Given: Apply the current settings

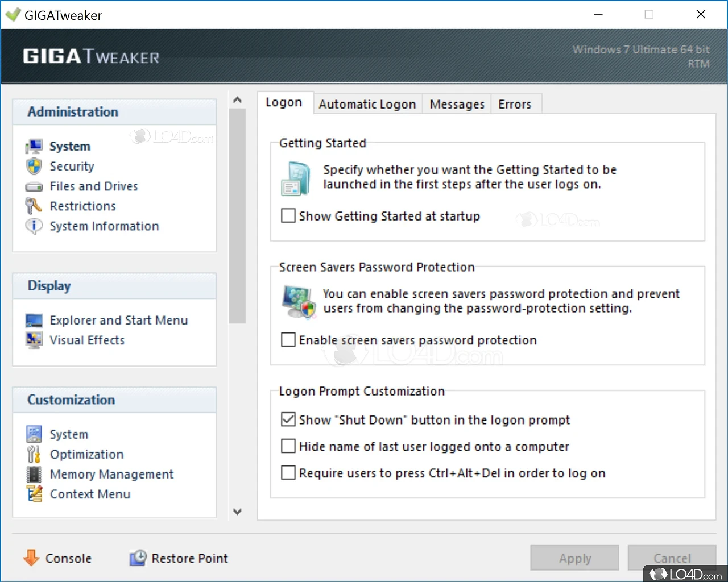Looking at the screenshot, I should click(x=574, y=558).
